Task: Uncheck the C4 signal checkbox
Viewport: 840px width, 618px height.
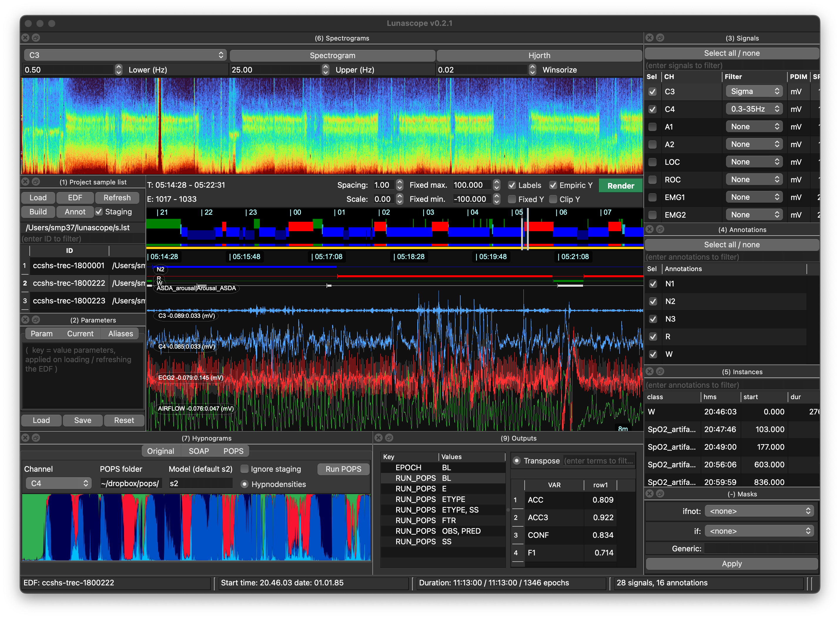Action: click(x=652, y=109)
